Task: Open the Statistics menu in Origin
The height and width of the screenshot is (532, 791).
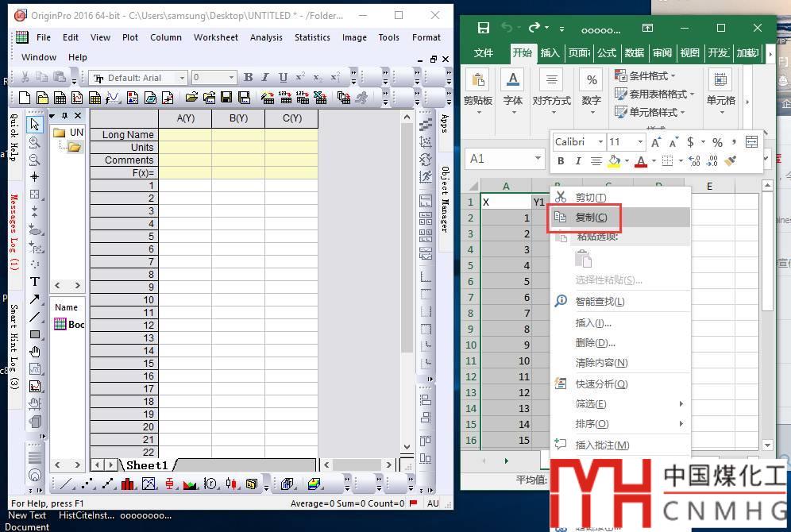Action: coord(312,37)
